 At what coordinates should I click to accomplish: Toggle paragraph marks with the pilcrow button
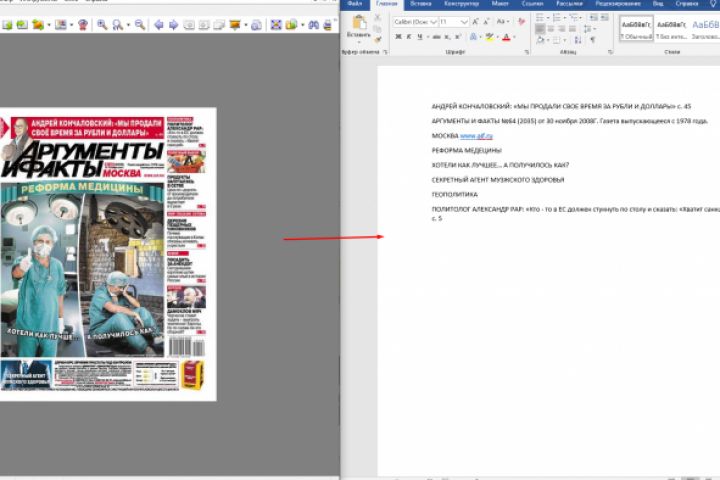(593, 40)
